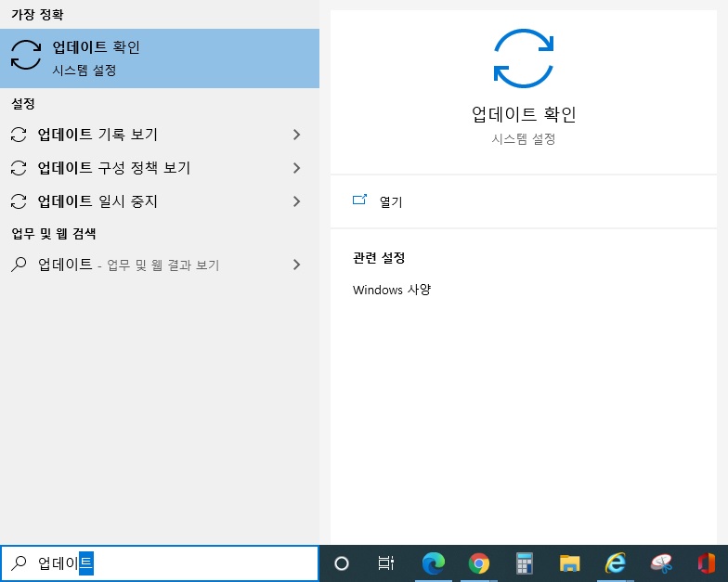Launch Internet Explorer from taskbar
Screen dimensions: 728x582
pos(615,563)
